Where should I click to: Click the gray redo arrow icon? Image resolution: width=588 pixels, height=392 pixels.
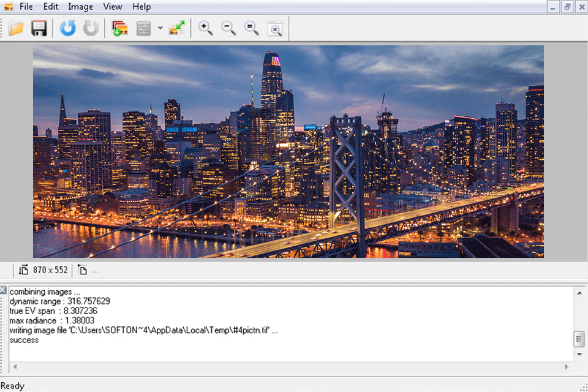click(91, 29)
